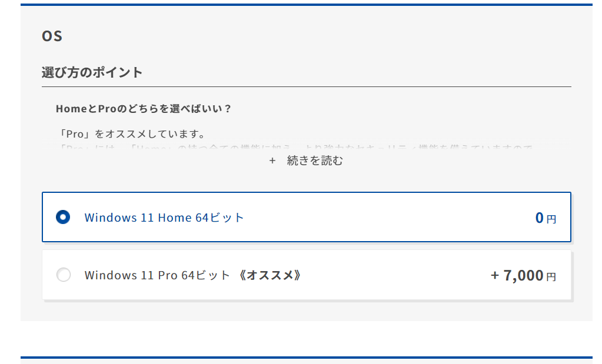
Task: Click the Windows 11 Pro 64ビット label
Action: 157,275
